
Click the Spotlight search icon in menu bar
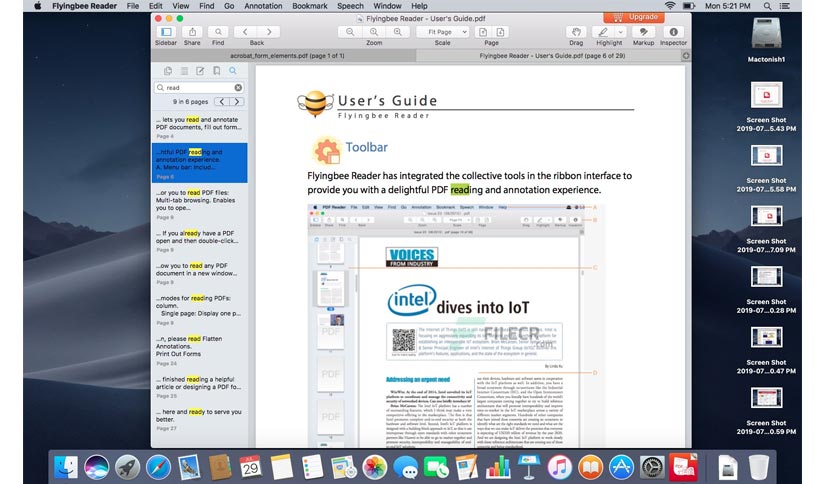767,6
